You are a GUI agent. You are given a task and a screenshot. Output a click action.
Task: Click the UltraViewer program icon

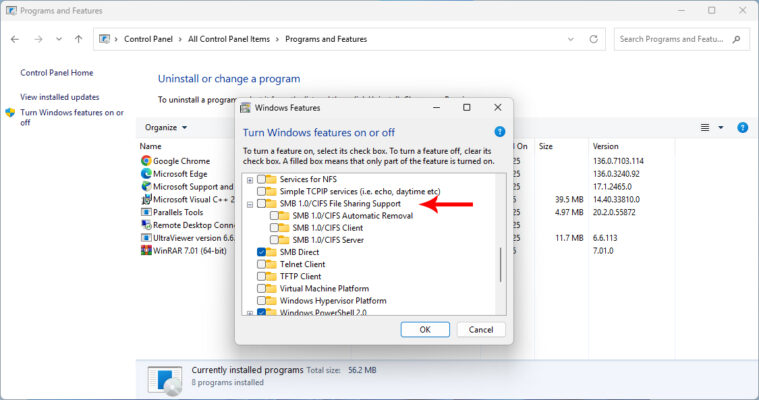[146, 238]
